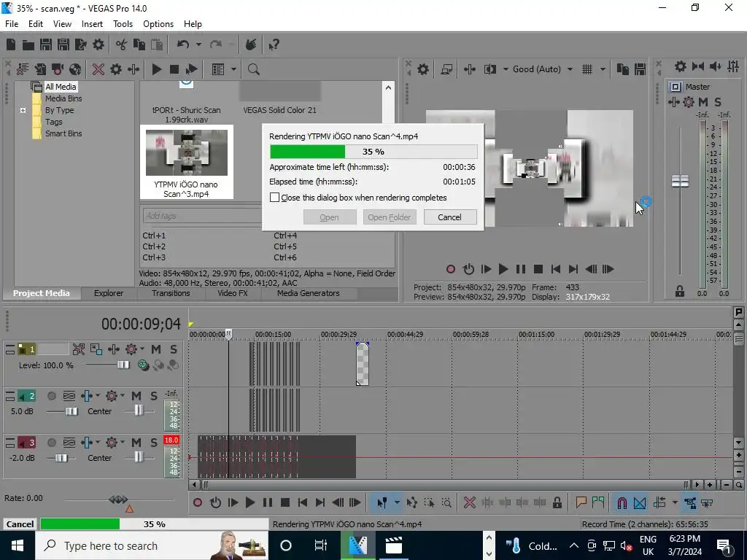
Task: Click the Lock Event padlock icon in timeline toolbar
Action: point(557,502)
